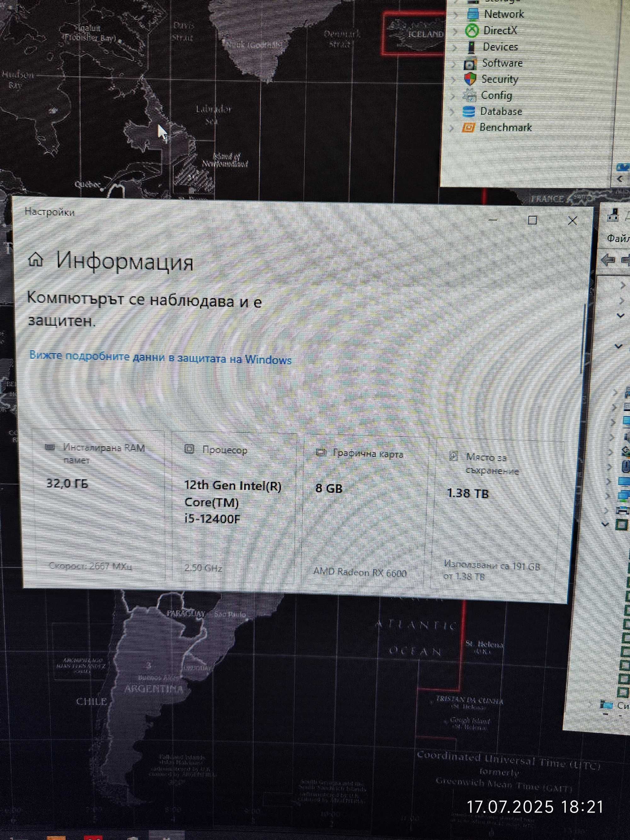Click the chip icon next to Процесор

tap(189, 449)
